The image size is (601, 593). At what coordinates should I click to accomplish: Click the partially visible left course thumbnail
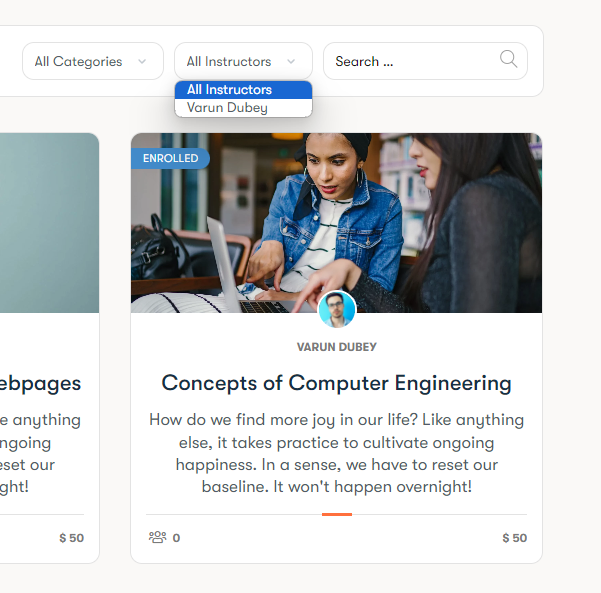49,222
